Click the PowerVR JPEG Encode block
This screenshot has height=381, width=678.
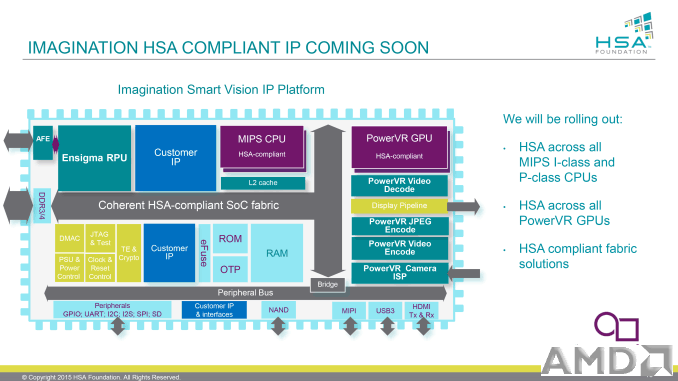(x=400, y=225)
